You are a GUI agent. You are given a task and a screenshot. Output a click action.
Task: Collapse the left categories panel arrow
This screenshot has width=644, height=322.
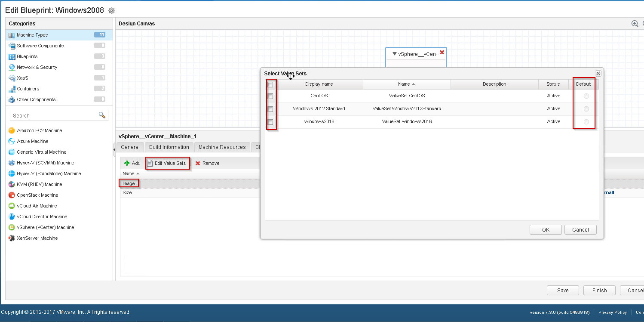114,149
